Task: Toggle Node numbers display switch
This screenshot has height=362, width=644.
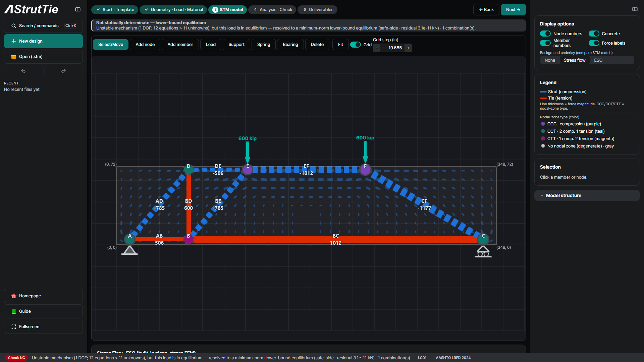Action: click(545, 34)
